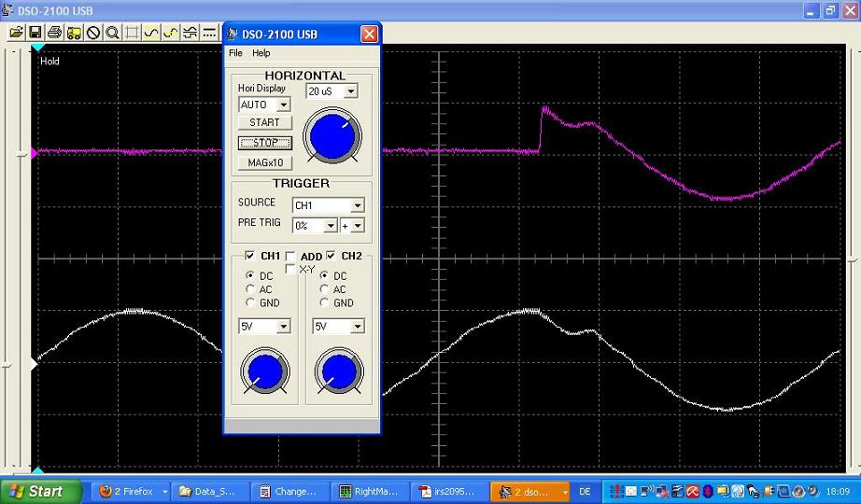Toggle the CH1 channel checkbox
Viewport: 861px width, 504px height.
(250, 256)
